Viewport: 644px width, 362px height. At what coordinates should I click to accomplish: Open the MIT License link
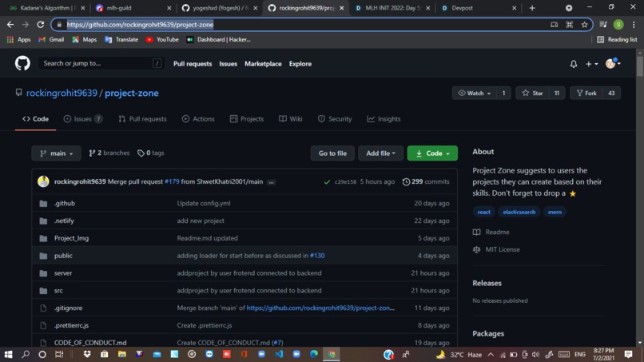click(x=496, y=249)
